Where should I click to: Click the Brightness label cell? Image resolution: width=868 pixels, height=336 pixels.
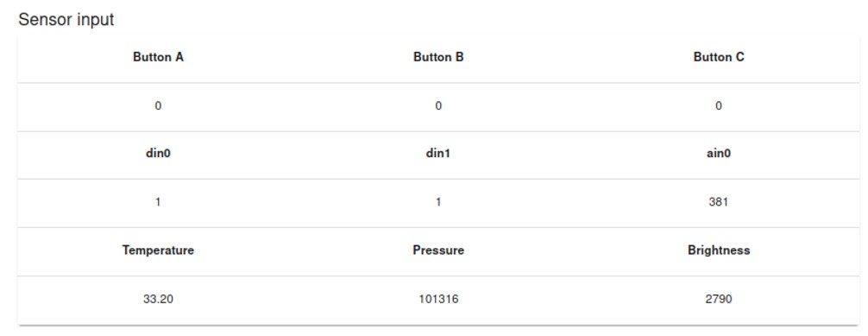click(719, 250)
